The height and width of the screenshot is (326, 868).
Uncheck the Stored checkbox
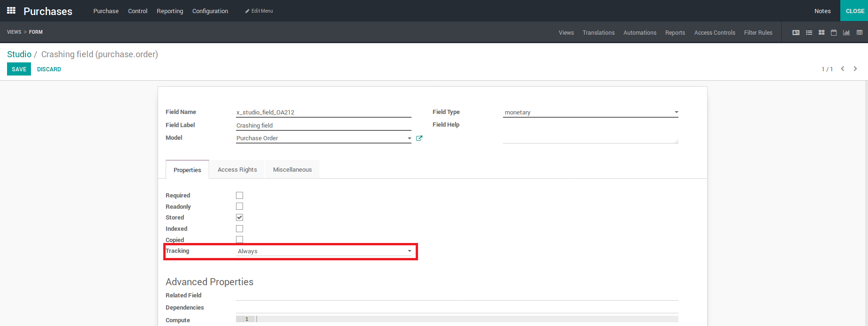(x=239, y=217)
